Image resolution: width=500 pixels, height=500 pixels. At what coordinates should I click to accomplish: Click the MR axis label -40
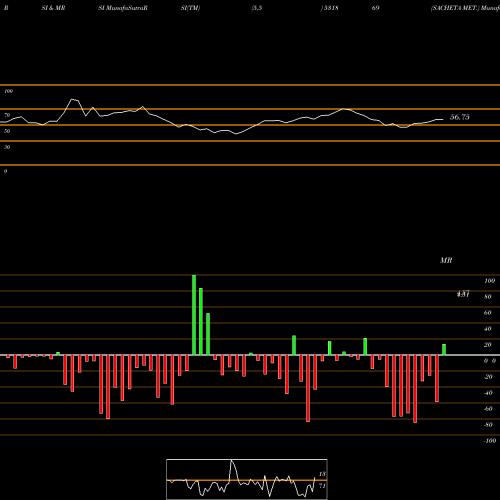point(488,393)
